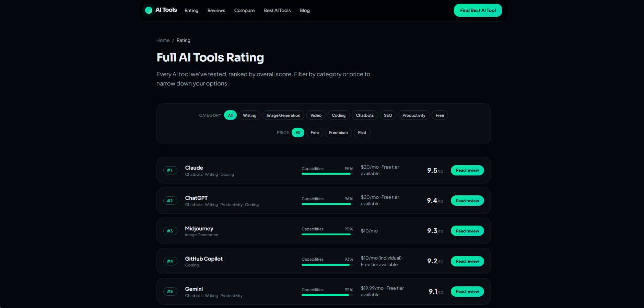Click the ChatGPT tool name

196,198
